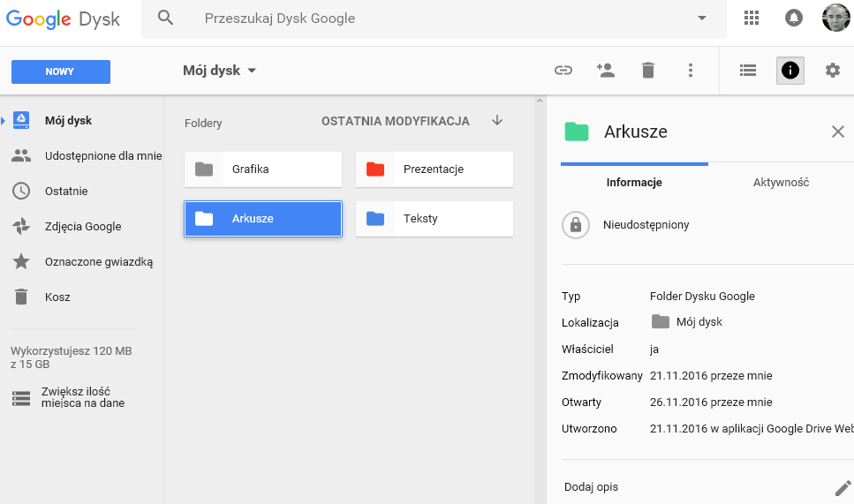Open Zdjęcia Google
The image size is (854, 504).
[83, 227]
